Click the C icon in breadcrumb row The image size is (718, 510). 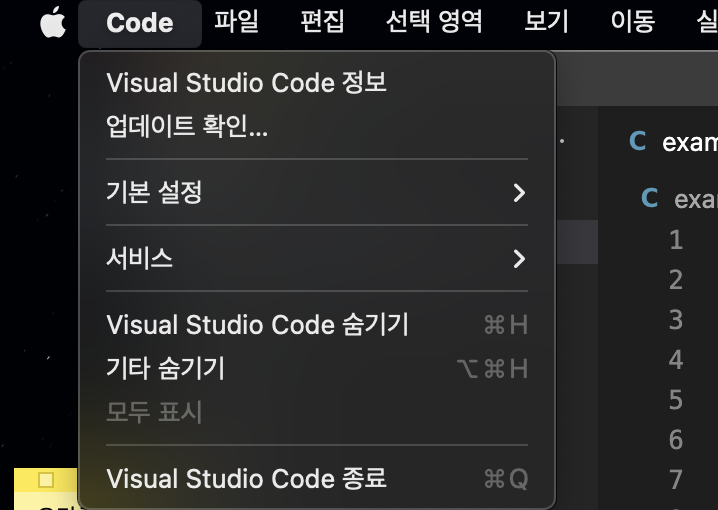[649, 198]
